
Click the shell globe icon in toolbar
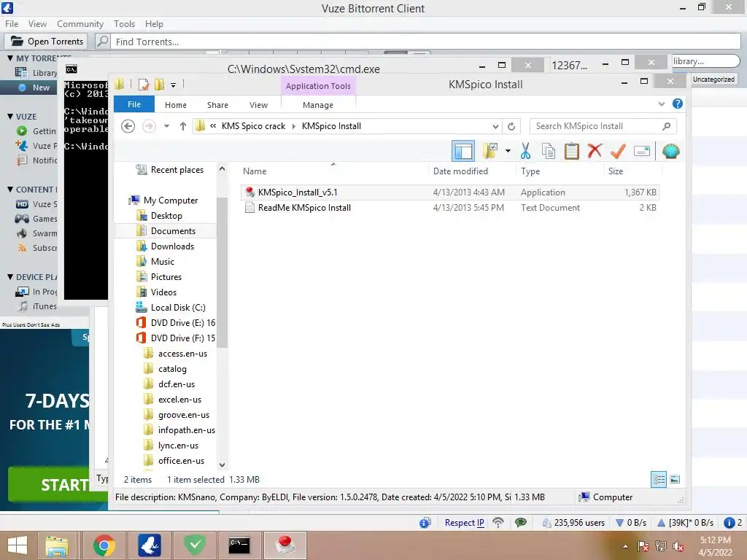coord(670,151)
